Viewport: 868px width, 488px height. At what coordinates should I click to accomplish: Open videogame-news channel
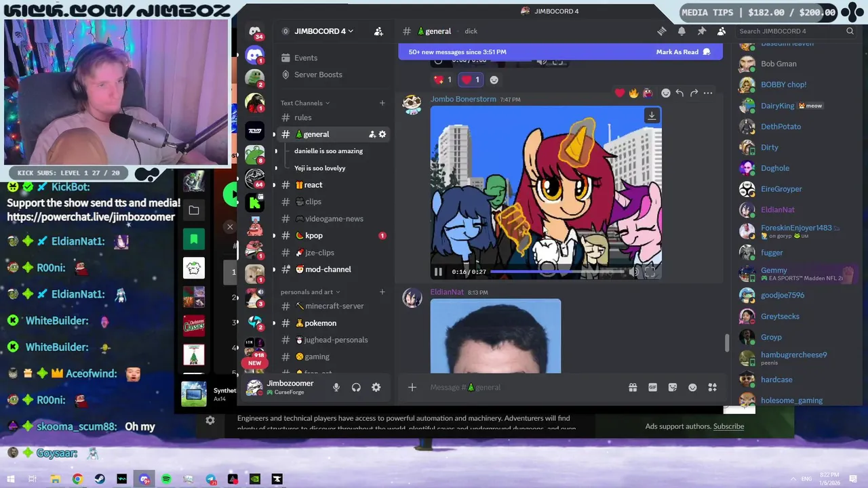point(333,219)
